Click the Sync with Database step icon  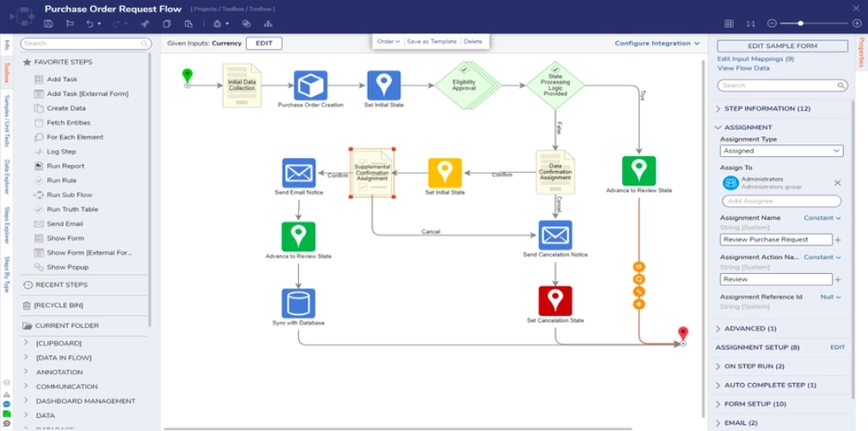[x=298, y=303]
